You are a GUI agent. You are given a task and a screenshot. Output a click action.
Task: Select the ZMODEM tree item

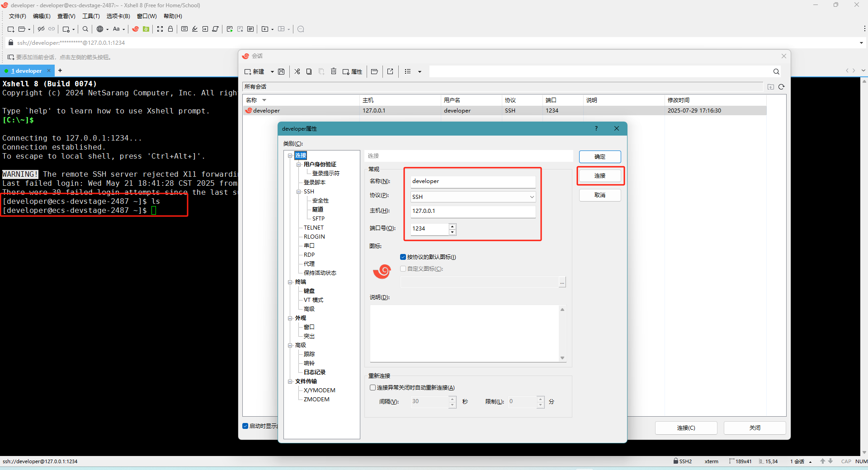click(316, 399)
